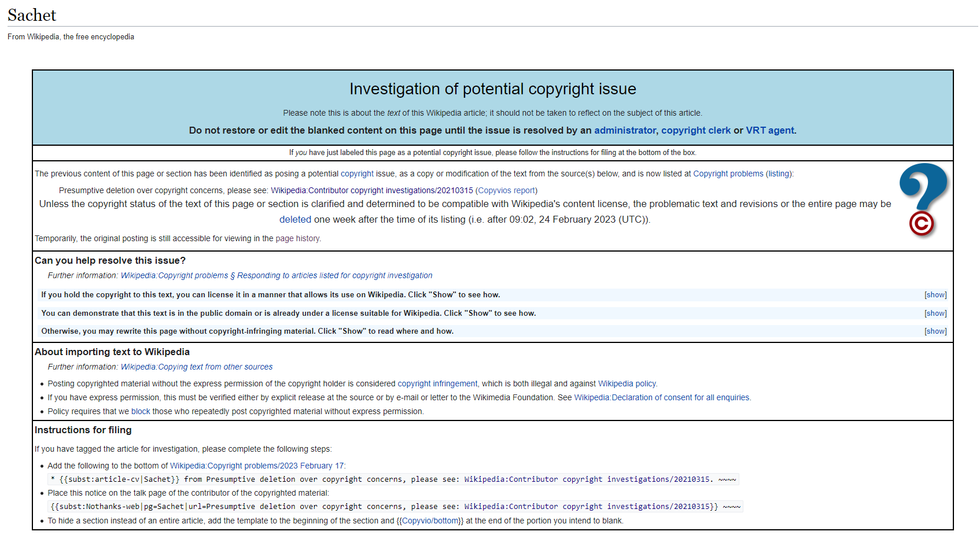980x535 pixels.
Task: Open Wikipedia:Declaration of consent for all enquiries
Action: [661, 398]
